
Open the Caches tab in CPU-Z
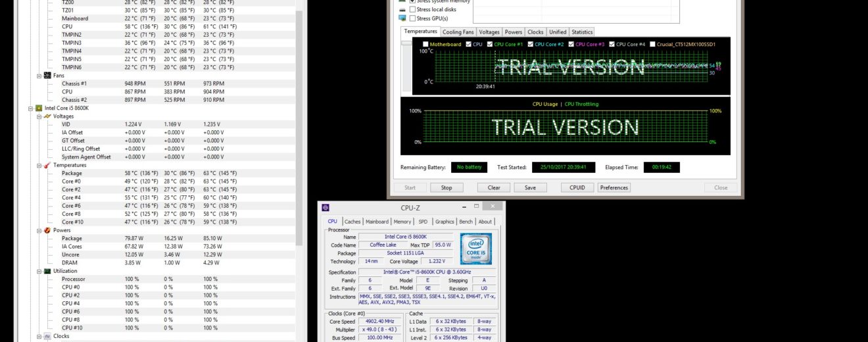click(x=352, y=222)
